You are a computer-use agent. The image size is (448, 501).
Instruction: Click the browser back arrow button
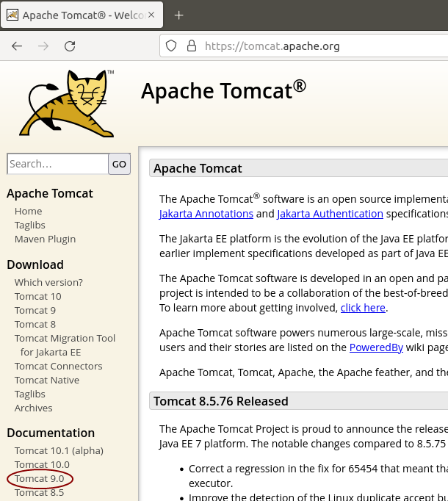click(17, 46)
